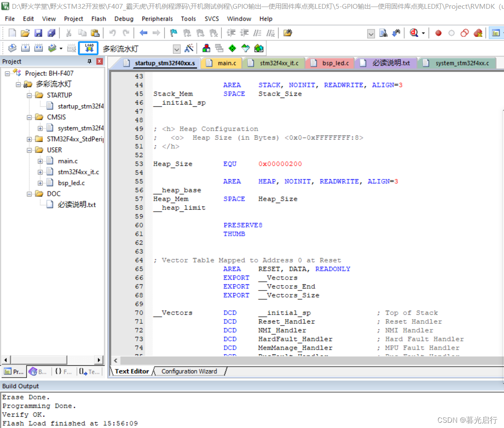Open the Books tab in Project panel
This screenshot has height=428, width=504.
click(x=38, y=372)
